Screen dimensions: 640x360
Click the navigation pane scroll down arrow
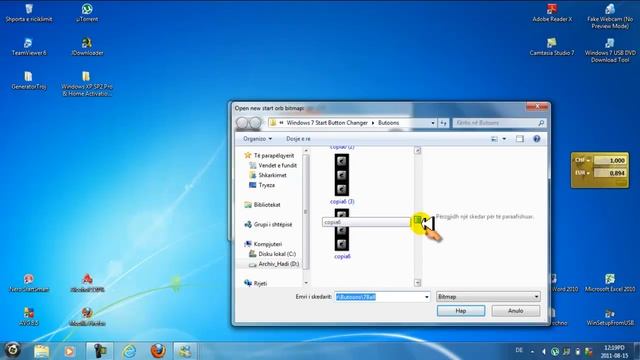click(306, 282)
